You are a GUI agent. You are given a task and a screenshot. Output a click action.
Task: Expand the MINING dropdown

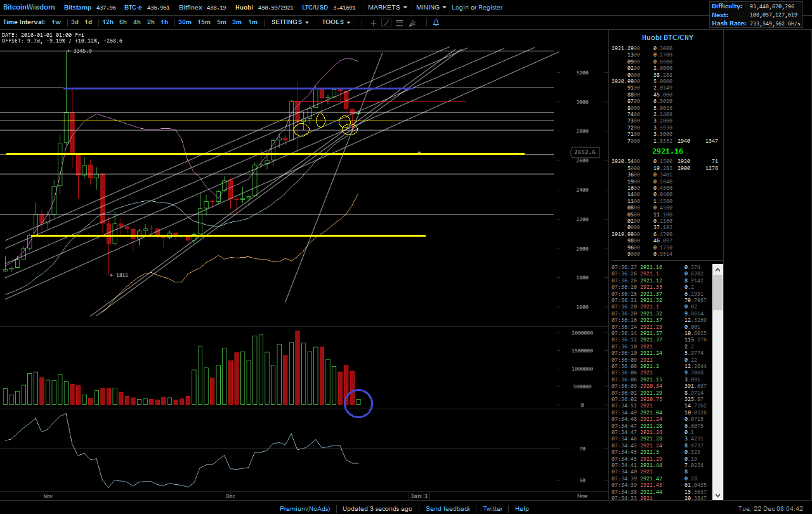click(431, 8)
